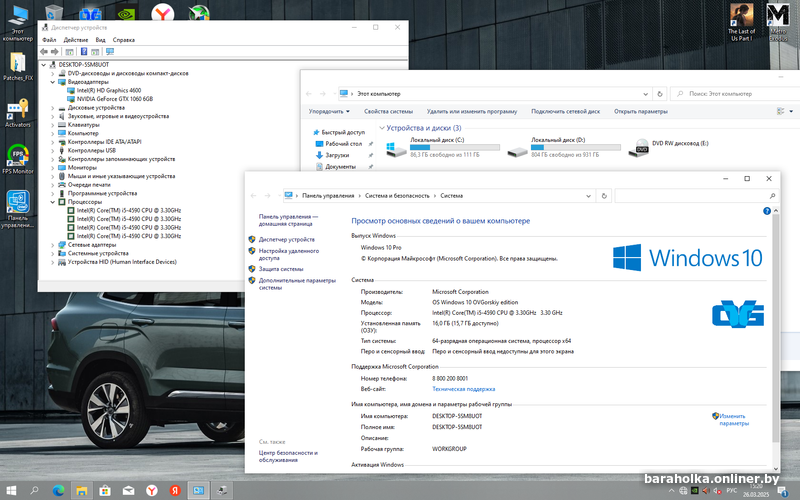
Task: Click the System window vertical scrollbar
Action: 776,327
